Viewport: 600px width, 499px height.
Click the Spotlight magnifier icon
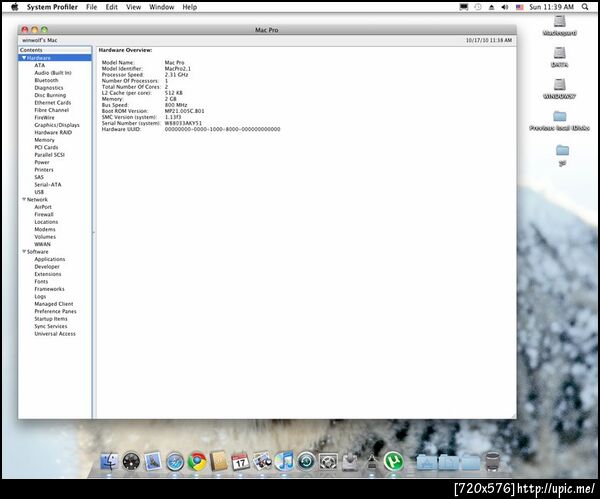pos(585,7)
